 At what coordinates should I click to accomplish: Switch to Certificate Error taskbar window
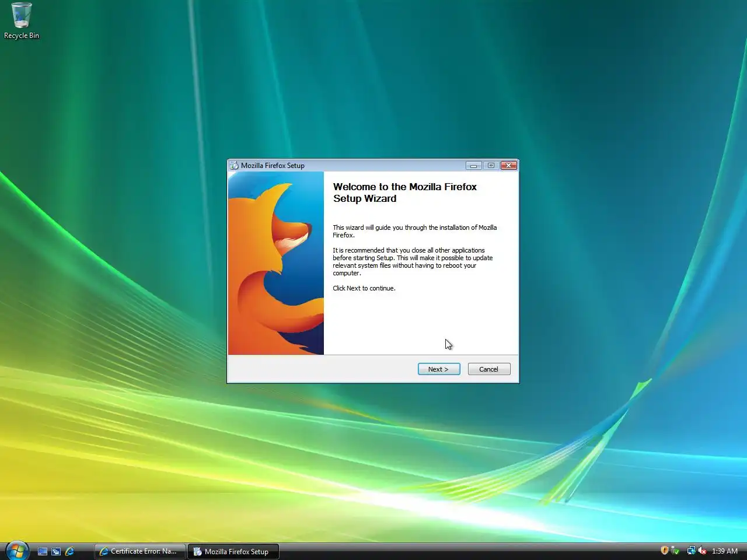pyautogui.click(x=139, y=551)
